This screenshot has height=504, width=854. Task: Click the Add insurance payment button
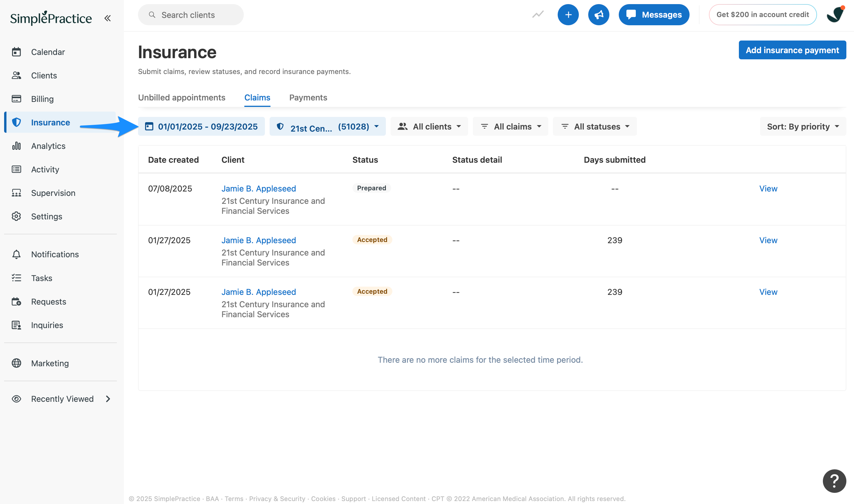tap(792, 50)
